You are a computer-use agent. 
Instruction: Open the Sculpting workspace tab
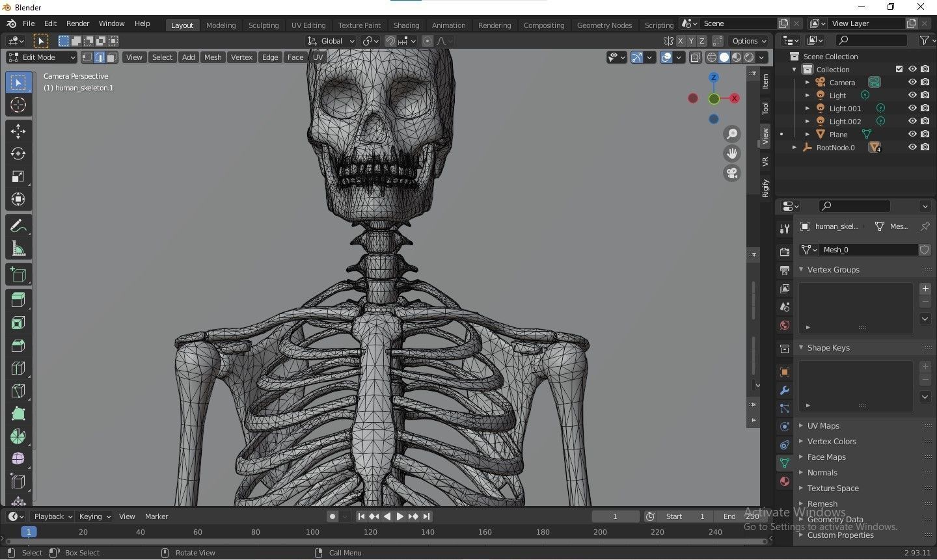point(264,25)
